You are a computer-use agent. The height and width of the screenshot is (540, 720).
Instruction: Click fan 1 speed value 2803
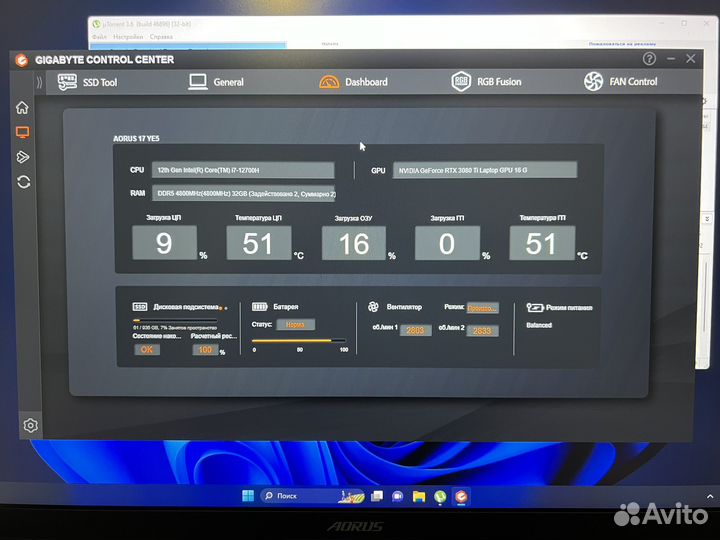415,330
